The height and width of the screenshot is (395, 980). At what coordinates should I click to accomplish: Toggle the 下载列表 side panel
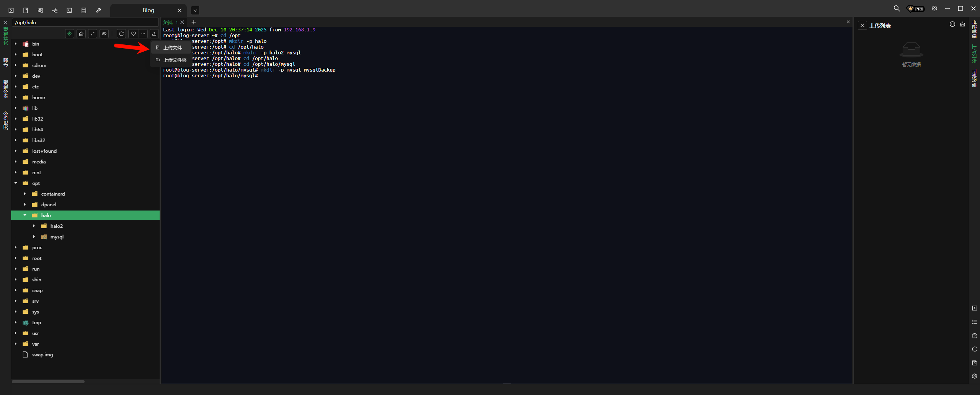point(974,78)
